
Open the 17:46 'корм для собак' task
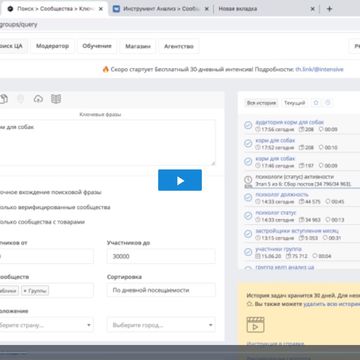[275, 158]
